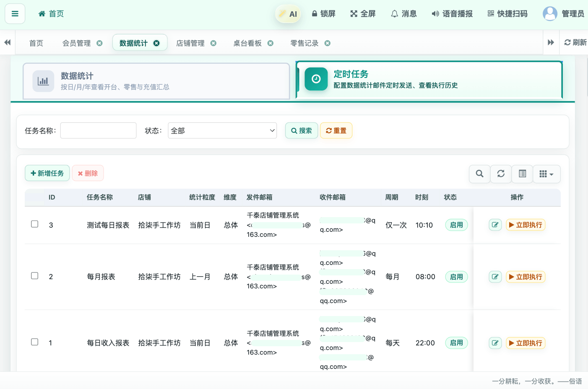588x389 pixels.
Task: Toggle card view list icon
Action: pos(522,174)
